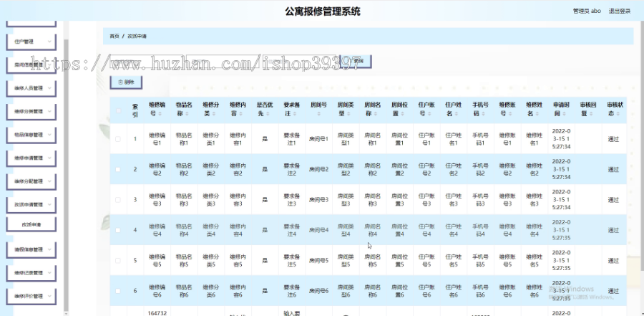Viewport: 644px width, 316px height.
Task: Sort by the 手机号码 column arrows
Action: pos(483,114)
